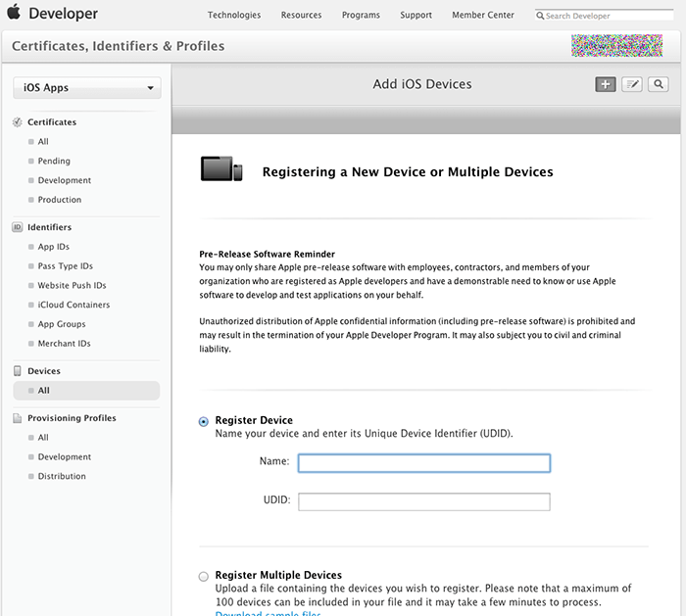Click in the UDID text field
The width and height of the screenshot is (686, 616).
(423, 501)
